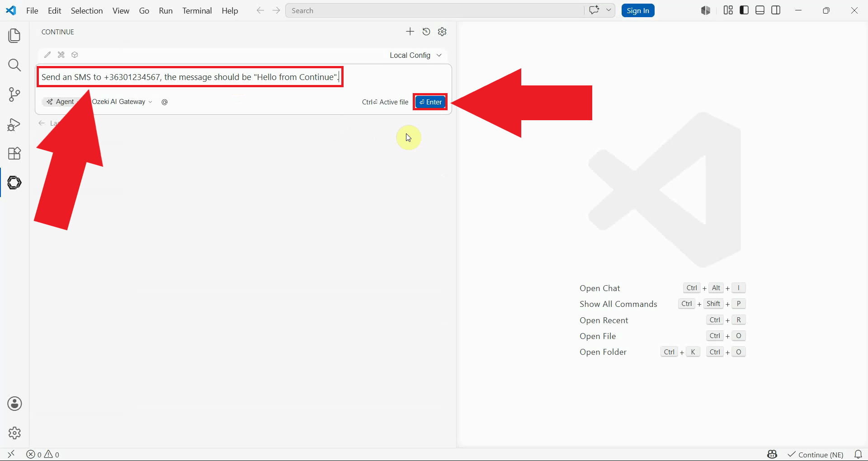This screenshot has width=868, height=461.
Task: Click the @ add context icon
Action: [165, 102]
